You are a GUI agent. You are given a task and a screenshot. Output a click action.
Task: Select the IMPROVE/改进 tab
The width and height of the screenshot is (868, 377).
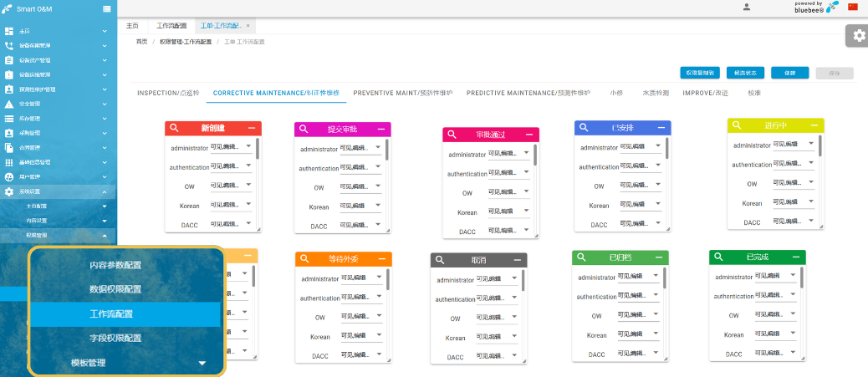(705, 93)
